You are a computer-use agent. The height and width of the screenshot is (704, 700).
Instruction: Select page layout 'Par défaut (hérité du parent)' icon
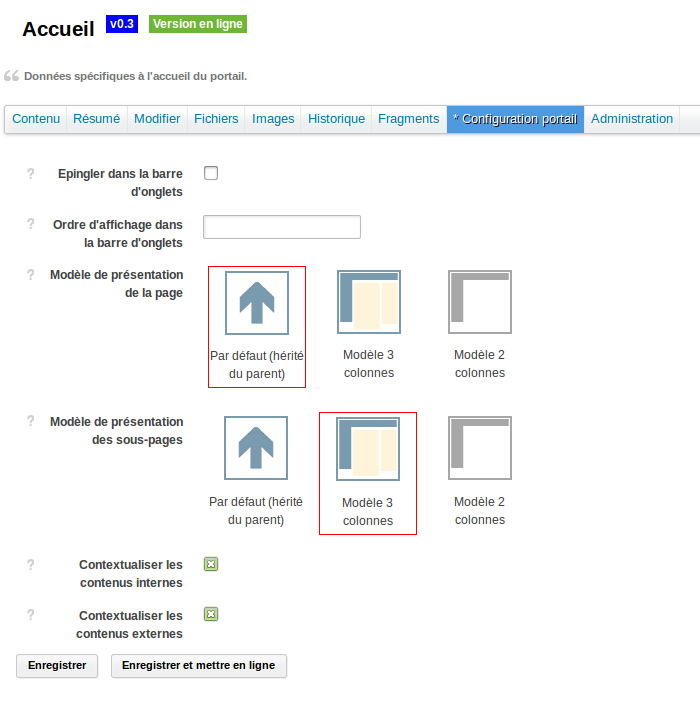pyautogui.click(x=257, y=303)
